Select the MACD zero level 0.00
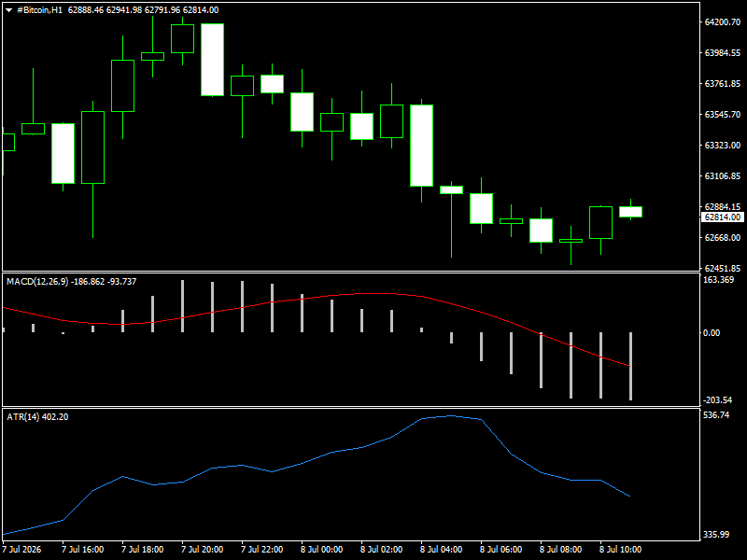Image resolution: width=747 pixels, height=560 pixels. [712, 333]
